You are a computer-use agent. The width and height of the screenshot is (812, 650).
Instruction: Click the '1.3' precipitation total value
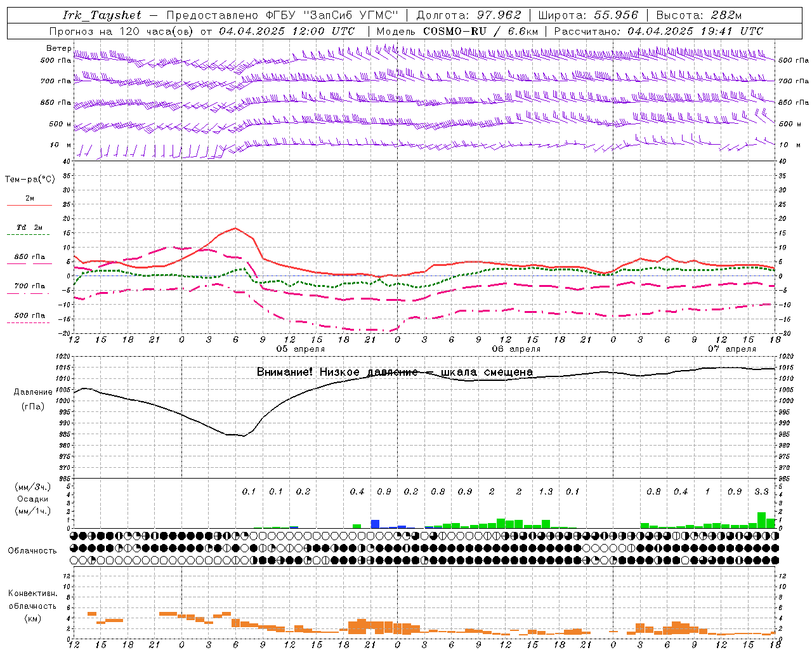[x=546, y=491]
